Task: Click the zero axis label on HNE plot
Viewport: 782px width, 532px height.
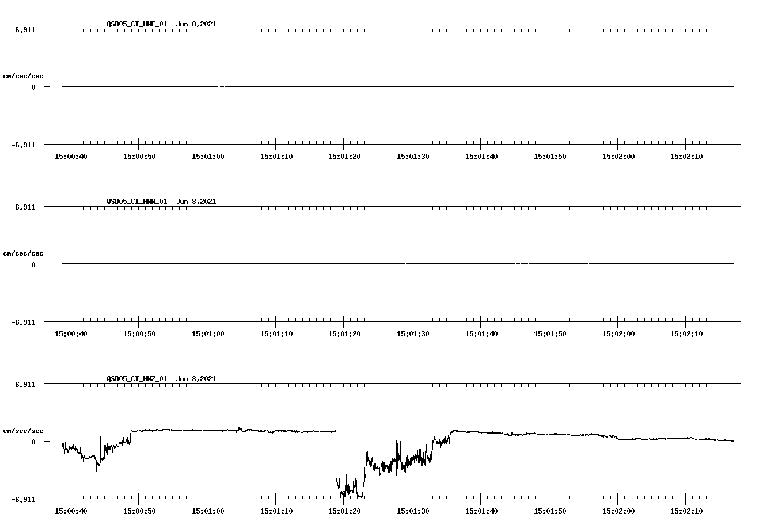Action: (x=33, y=87)
